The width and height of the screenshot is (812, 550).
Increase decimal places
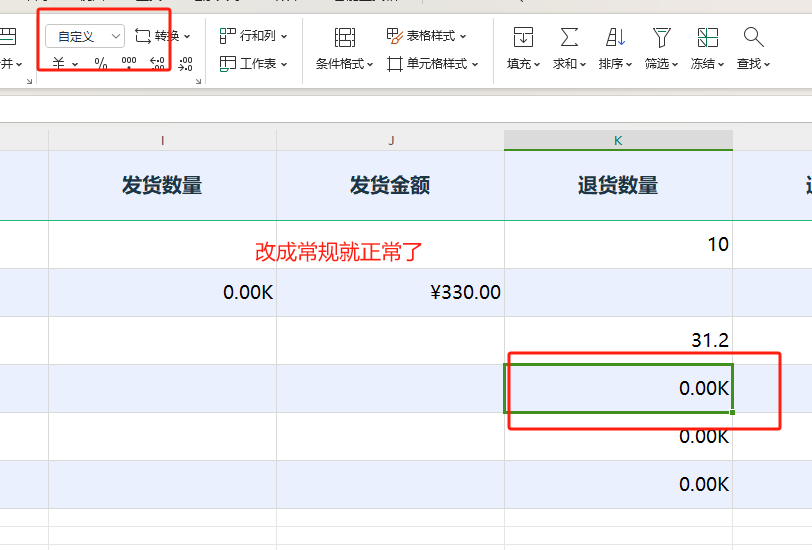pos(157,63)
